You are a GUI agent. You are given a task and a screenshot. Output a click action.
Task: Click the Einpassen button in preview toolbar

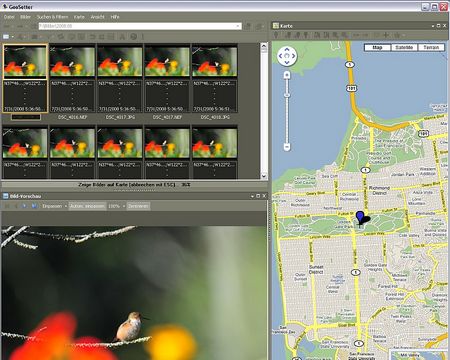(x=52, y=206)
